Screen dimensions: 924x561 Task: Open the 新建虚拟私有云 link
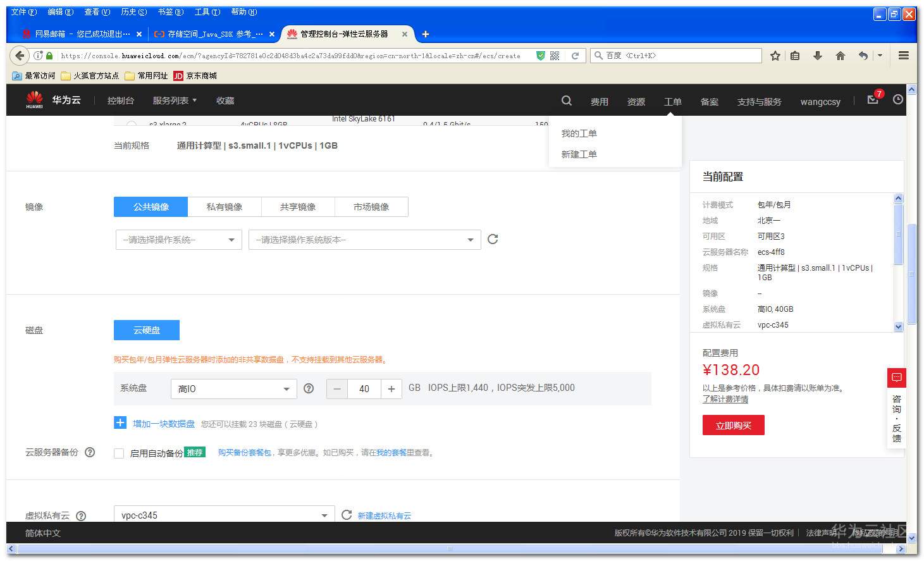tap(385, 516)
